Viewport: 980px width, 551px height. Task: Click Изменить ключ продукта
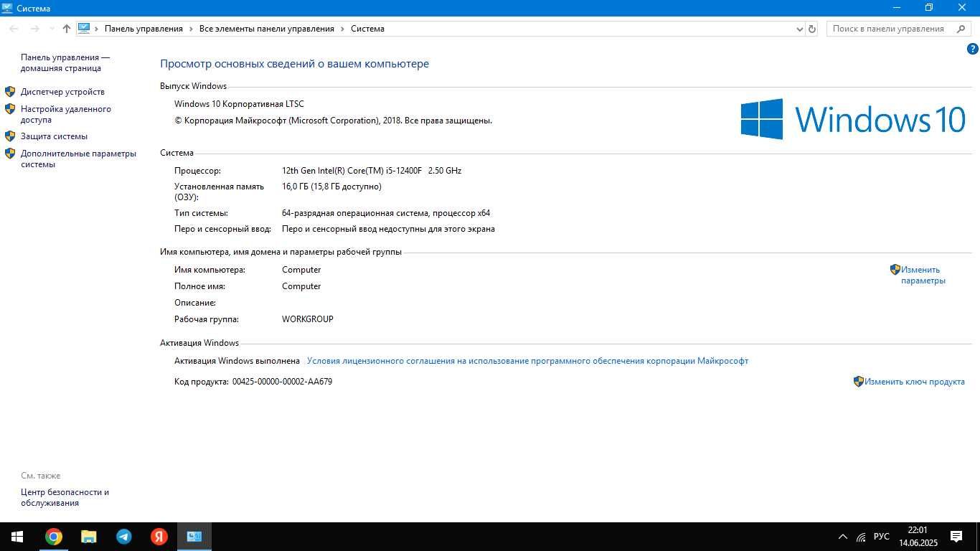click(914, 382)
